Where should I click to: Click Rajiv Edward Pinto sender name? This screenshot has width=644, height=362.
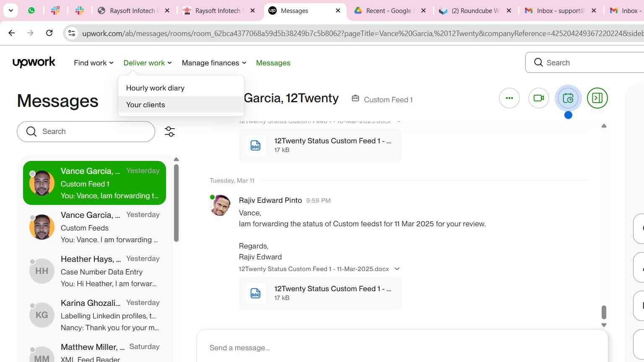[270, 200]
